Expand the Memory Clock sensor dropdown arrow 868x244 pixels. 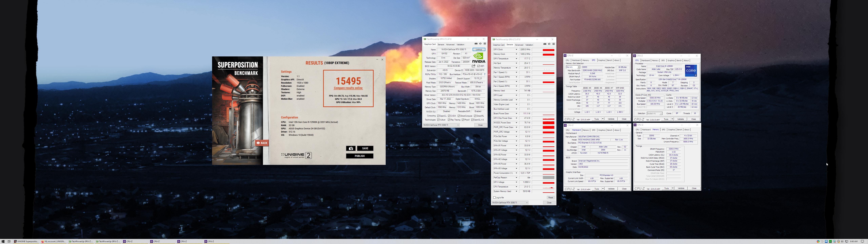516,54
